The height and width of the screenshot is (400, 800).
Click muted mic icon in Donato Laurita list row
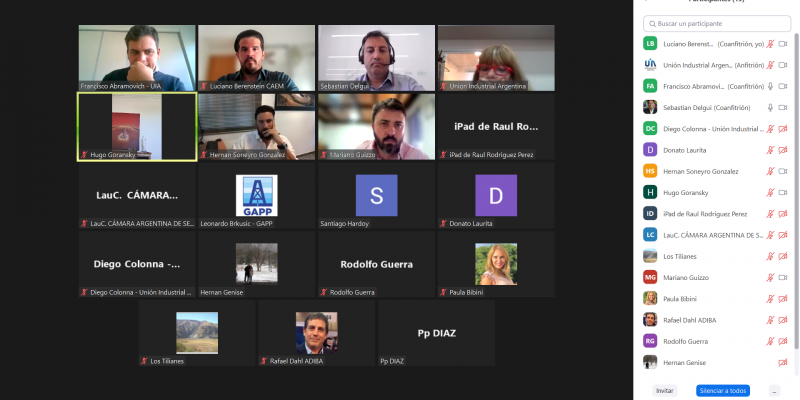770,150
